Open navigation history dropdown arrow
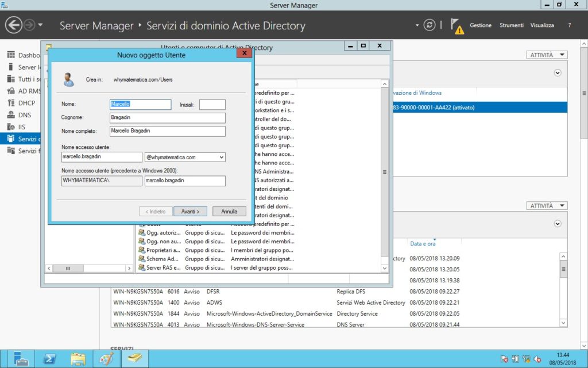Screen dimensions: 588x368 [40, 25]
